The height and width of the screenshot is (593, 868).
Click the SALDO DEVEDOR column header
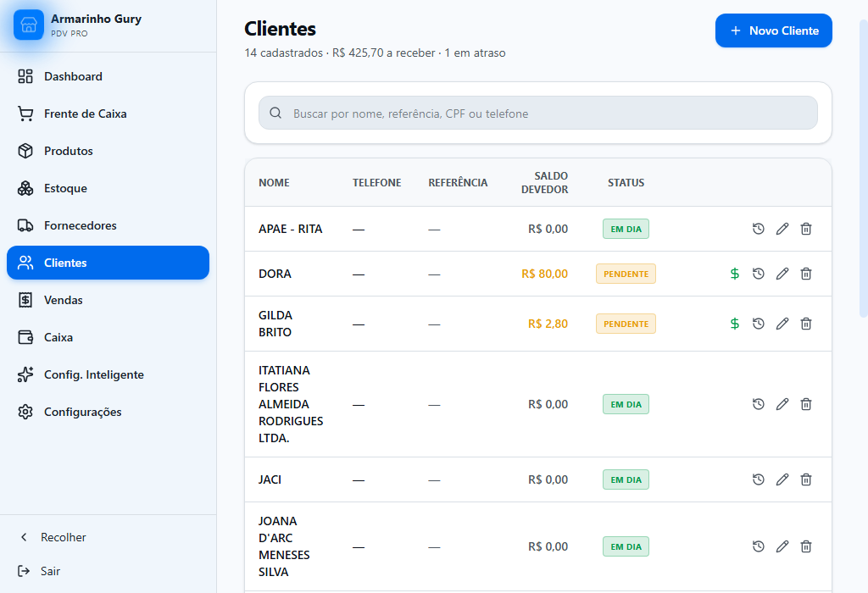tap(545, 182)
